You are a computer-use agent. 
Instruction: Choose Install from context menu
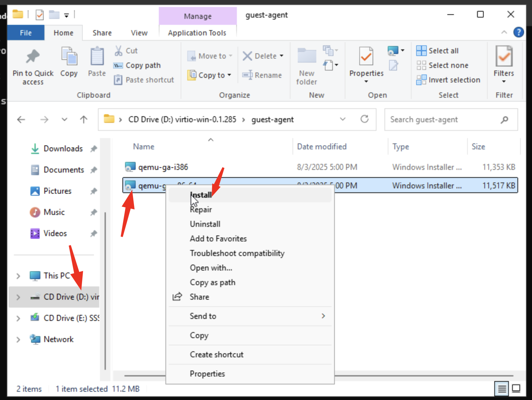pyautogui.click(x=201, y=195)
